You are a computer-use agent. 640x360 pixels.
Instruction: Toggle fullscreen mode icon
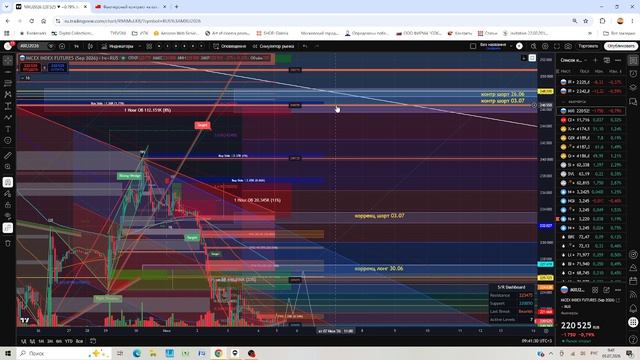pyautogui.click(x=556, y=46)
